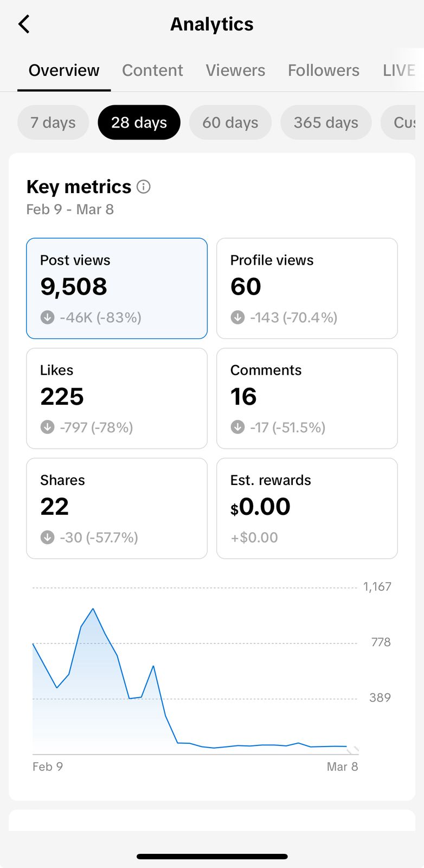This screenshot has width=424, height=868.
Task: Tap the Shares decrease arrow icon
Action: 48,538
